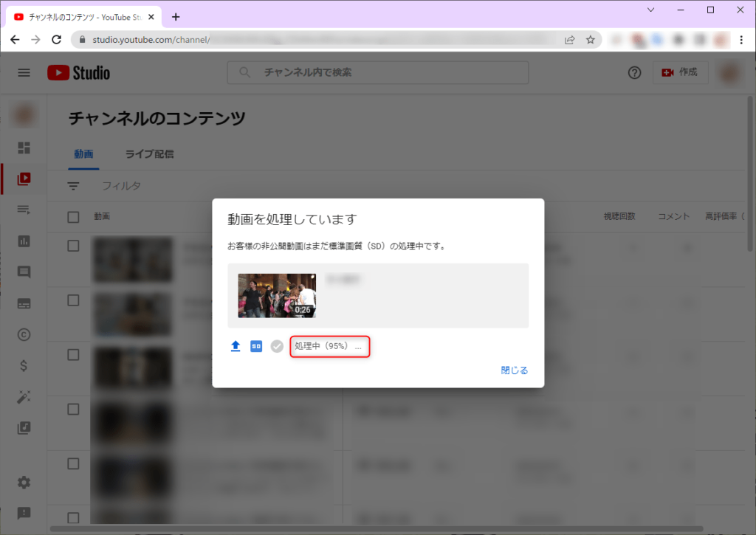The width and height of the screenshot is (756, 535).
Task: Click the first video row thumbnail
Action: click(x=133, y=260)
